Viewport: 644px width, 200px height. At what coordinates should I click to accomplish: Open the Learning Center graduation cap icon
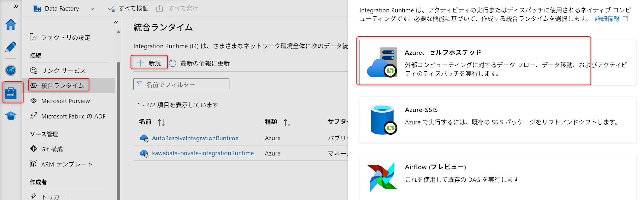11,116
